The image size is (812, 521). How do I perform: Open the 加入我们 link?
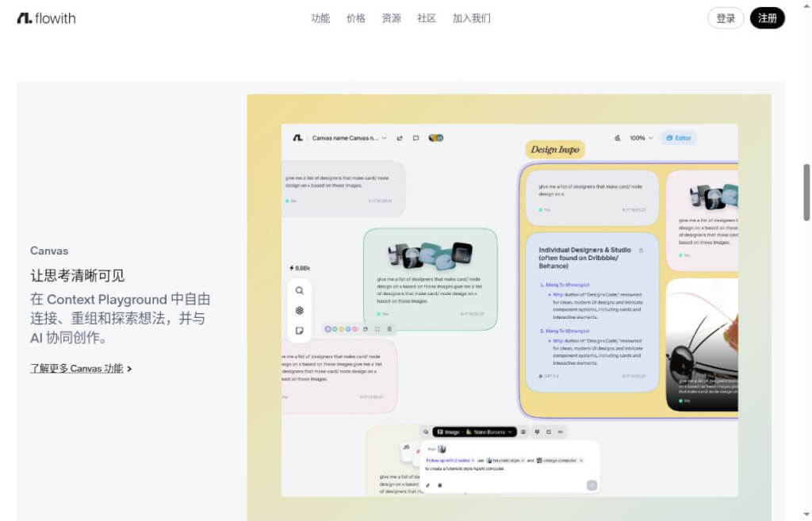pos(471,18)
